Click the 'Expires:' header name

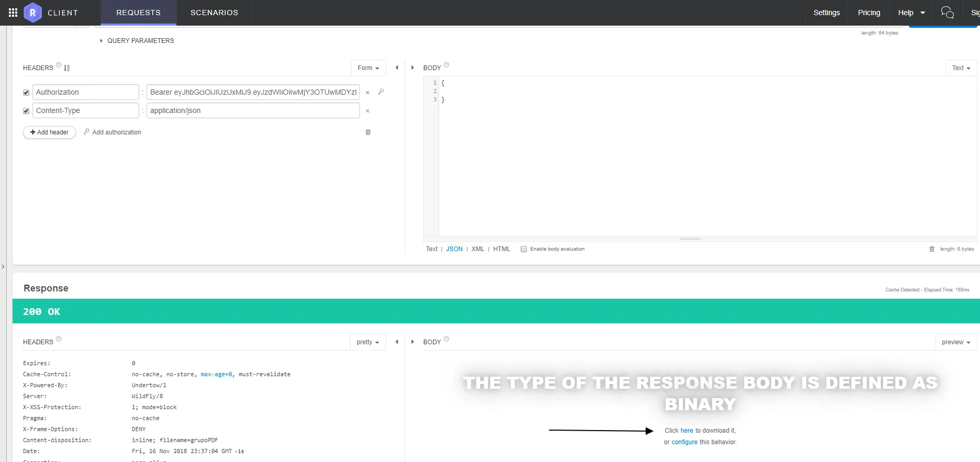pos(37,363)
